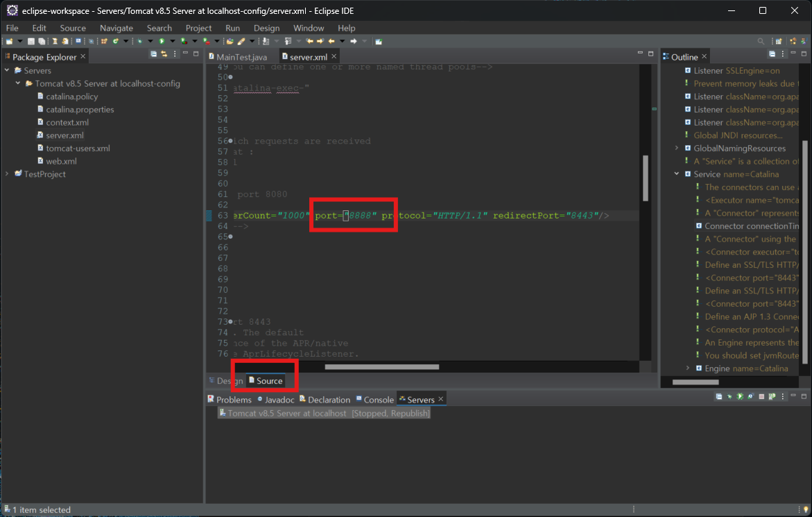The image size is (812, 517).
Task: Stop the server in Servers view
Action: pyautogui.click(x=761, y=396)
